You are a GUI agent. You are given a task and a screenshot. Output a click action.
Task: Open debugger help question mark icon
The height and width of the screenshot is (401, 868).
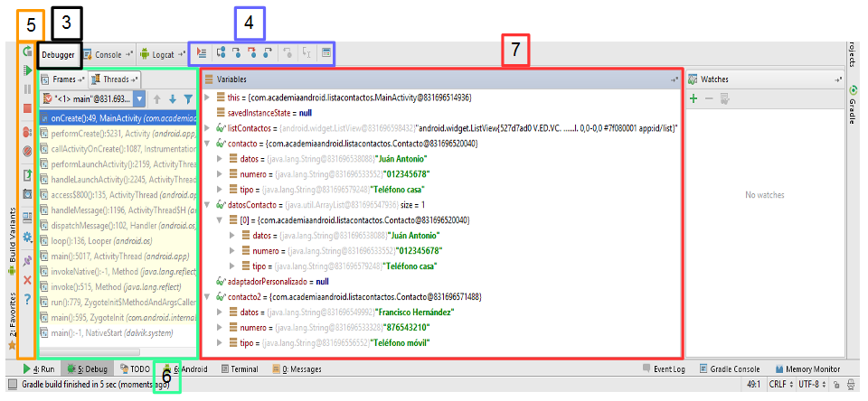point(26,299)
